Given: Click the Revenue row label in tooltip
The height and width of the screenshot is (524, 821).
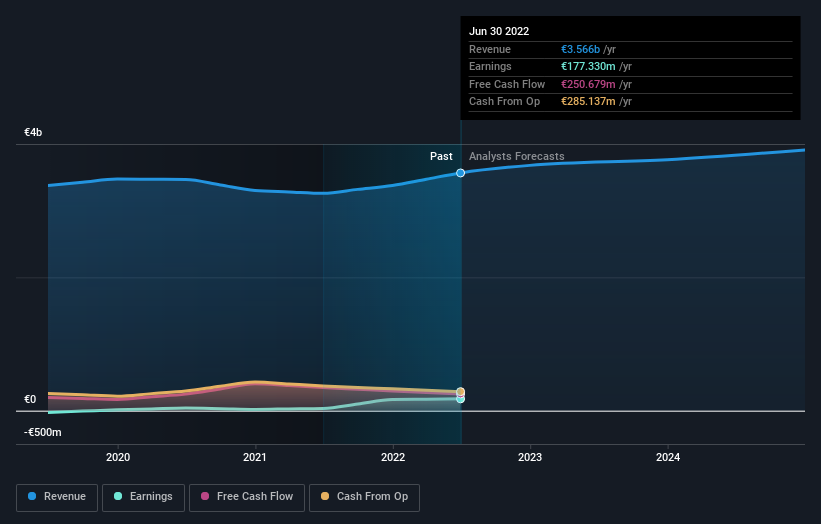Looking at the screenshot, I should (x=490, y=49).
